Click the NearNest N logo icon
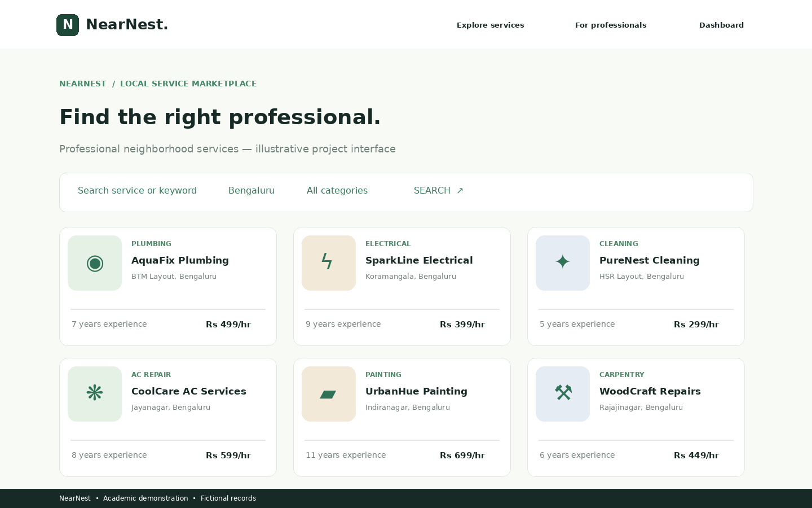812x508 pixels. click(68, 25)
